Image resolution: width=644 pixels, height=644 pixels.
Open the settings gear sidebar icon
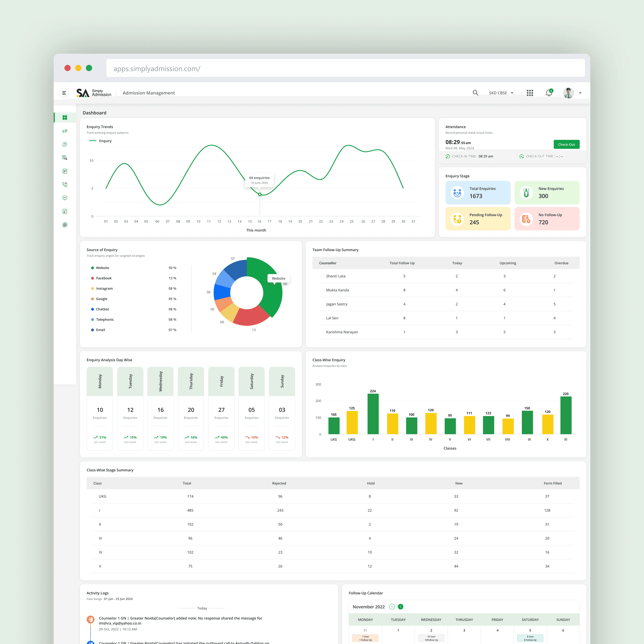[65, 225]
